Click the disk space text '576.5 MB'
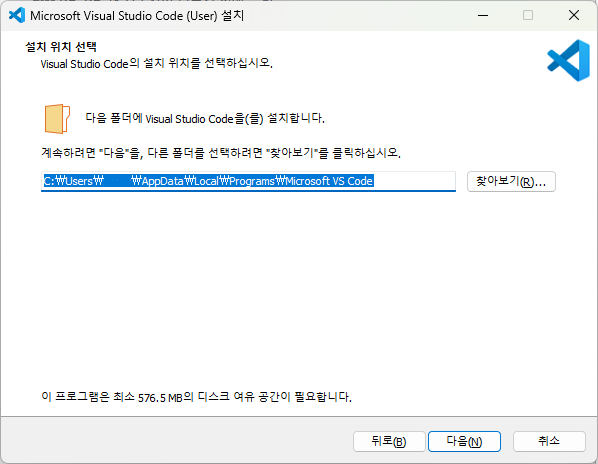 coord(160,398)
